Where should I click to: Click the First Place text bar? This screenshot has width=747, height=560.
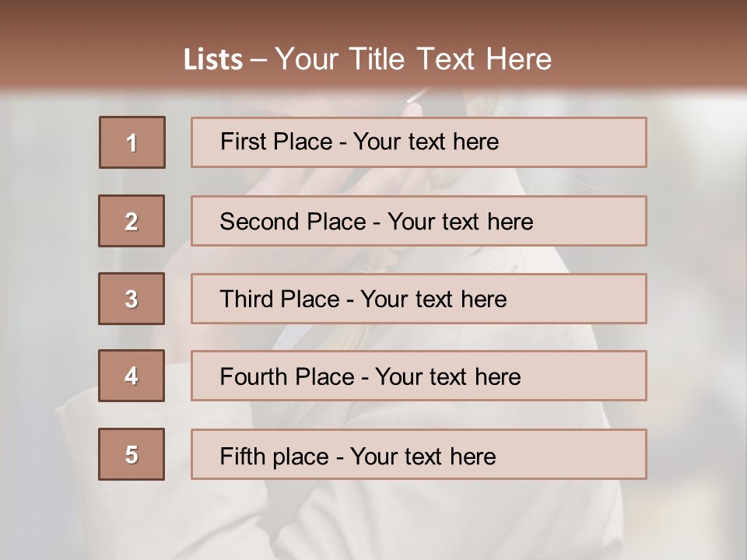coord(419,142)
